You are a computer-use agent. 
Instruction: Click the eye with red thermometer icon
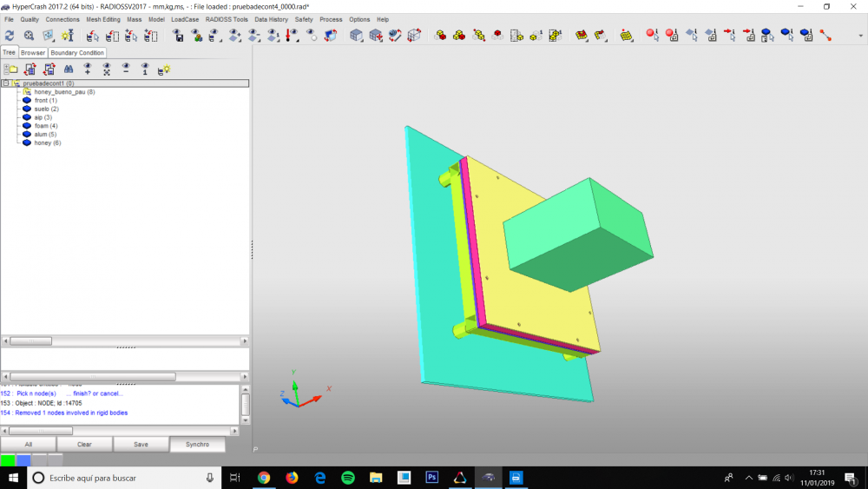pyautogui.click(x=292, y=36)
